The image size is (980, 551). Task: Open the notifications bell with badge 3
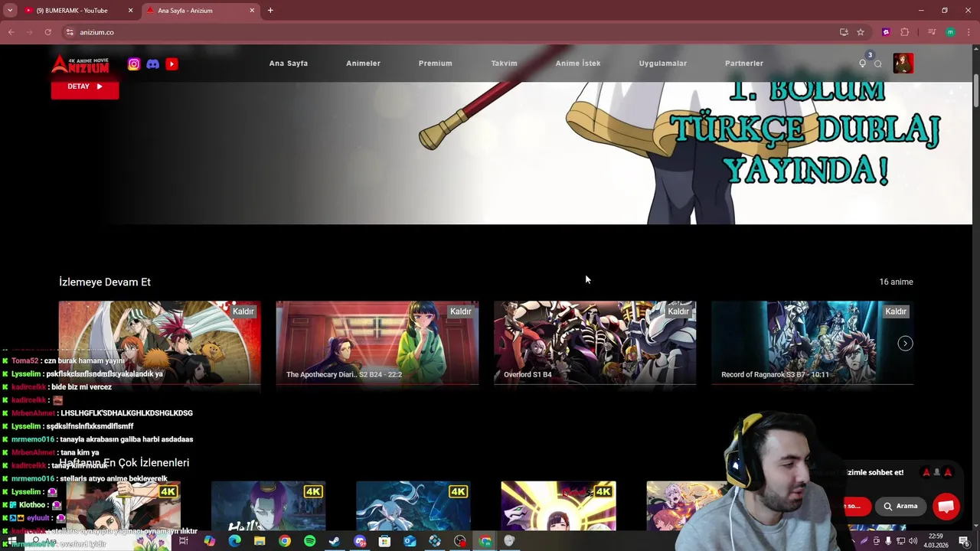(863, 64)
